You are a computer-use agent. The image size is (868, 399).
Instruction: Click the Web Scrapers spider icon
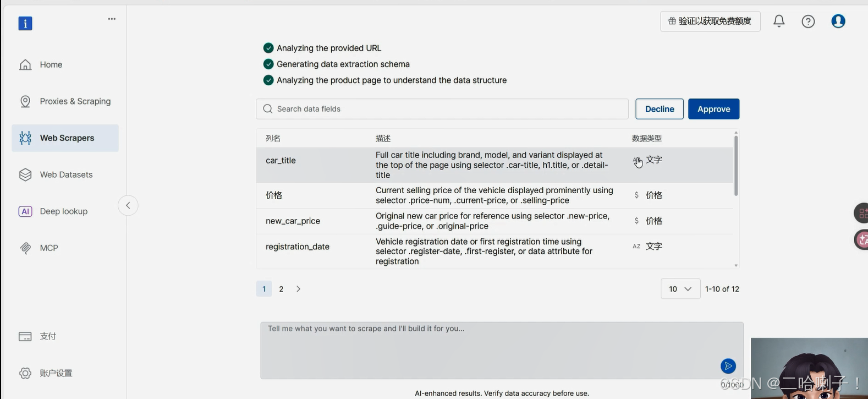tap(25, 138)
